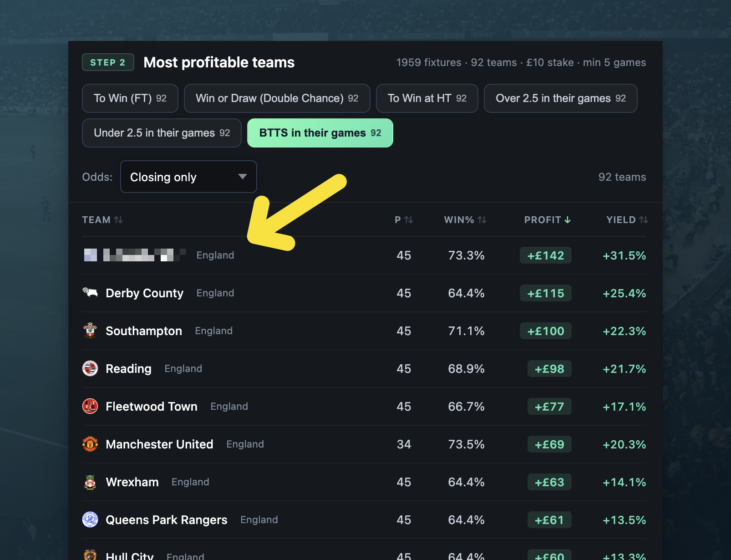Image resolution: width=731 pixels, height=560 pixels.
Task: Select the To Win (FT) market tab
Action: point(130,98)
